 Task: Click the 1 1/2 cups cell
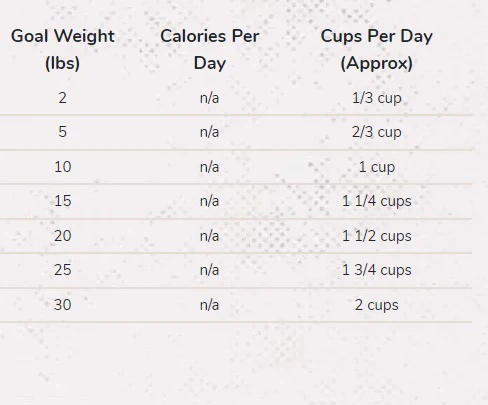377,237
